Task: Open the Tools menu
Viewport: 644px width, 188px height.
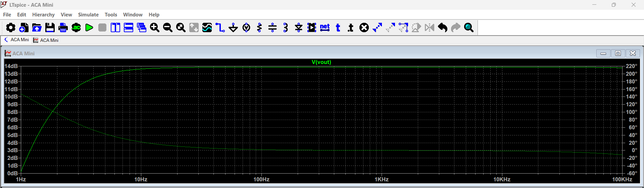Action: 111,15
